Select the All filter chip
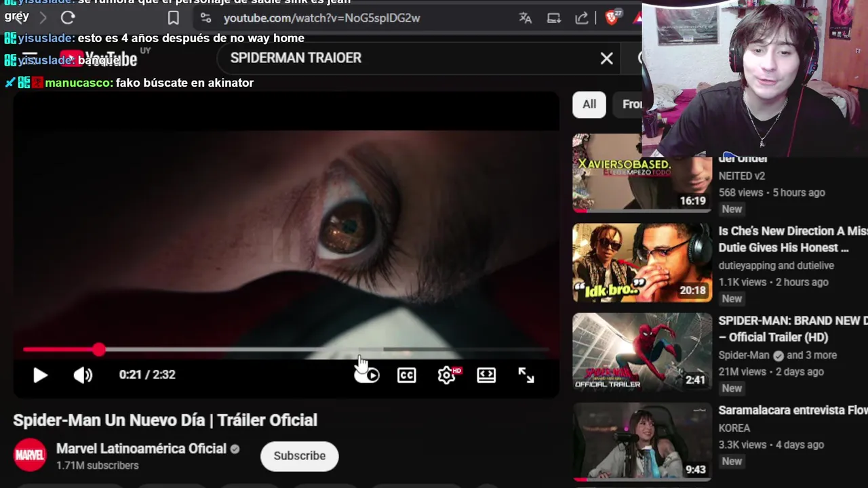The image size is (868, 488). 589,104
